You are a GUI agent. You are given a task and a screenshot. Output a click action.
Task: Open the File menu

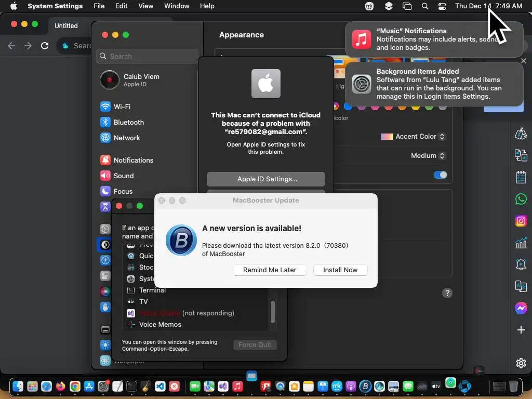click(x=99, y=6)
